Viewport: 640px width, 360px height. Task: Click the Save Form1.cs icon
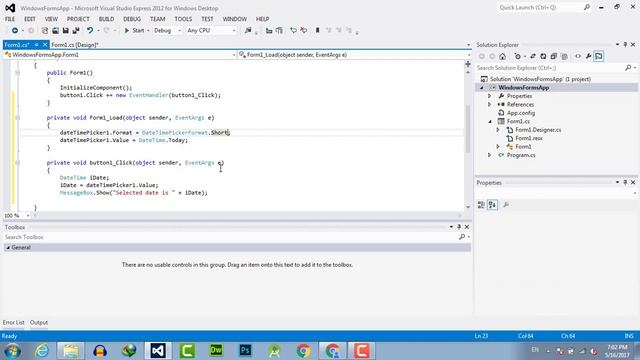(x=65, y=31)
